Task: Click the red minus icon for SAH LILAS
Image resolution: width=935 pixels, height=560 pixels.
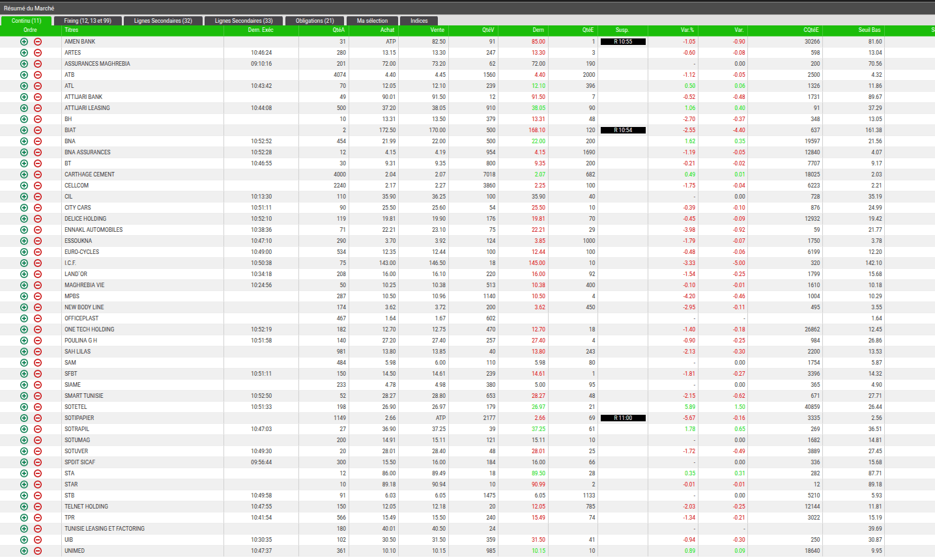Action: [x=38, y=352]
